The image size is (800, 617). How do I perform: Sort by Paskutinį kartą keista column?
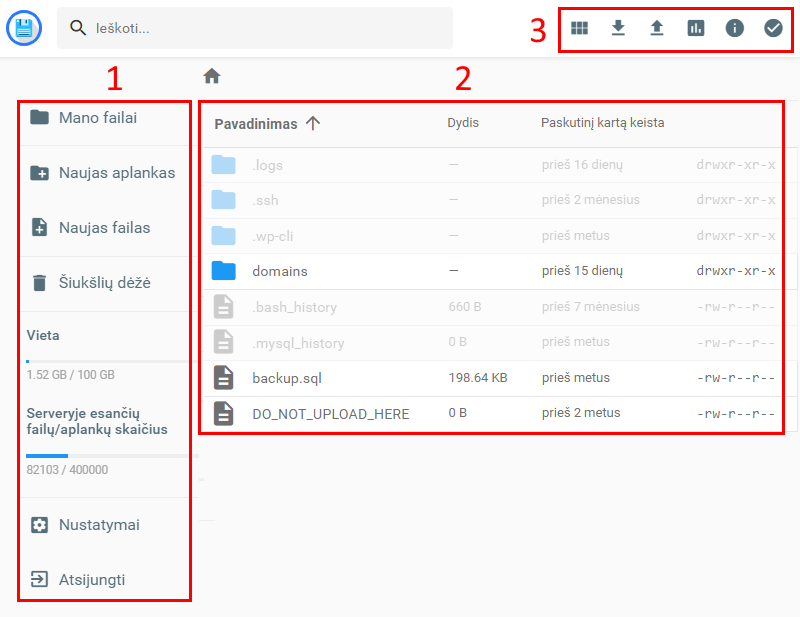click(x=602, y=123)
